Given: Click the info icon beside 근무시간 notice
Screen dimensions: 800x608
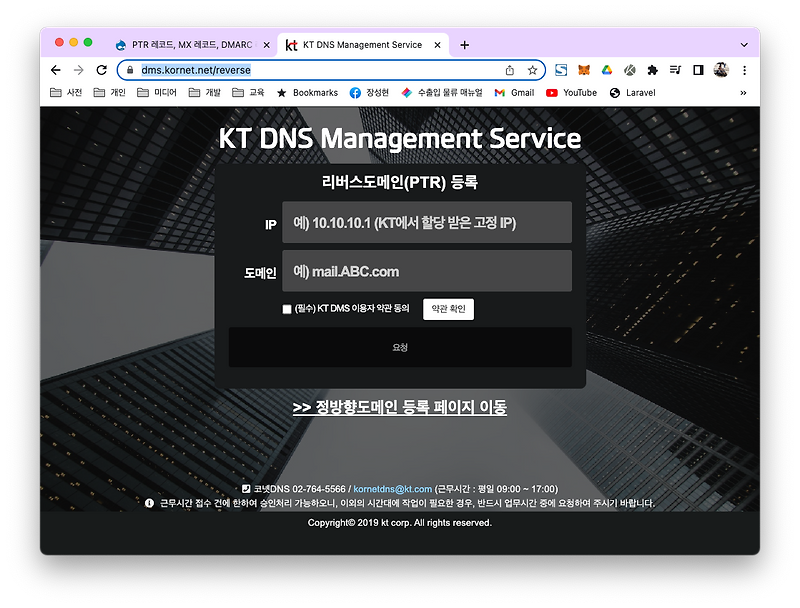Looking at the screenshot, I should [149, 503].
